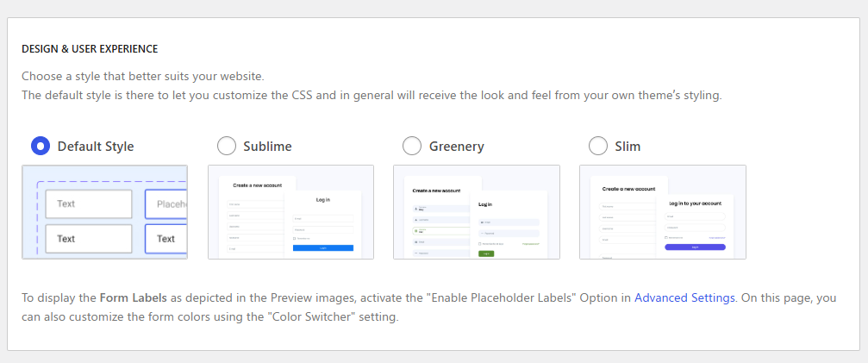Pick the Slim radio button

(x=598, y=146)
